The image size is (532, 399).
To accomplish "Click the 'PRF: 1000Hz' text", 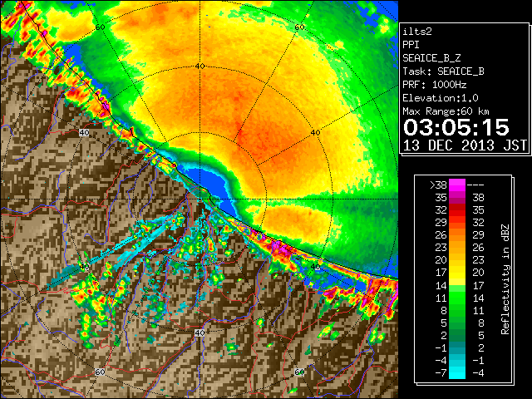I will (434, 85).
